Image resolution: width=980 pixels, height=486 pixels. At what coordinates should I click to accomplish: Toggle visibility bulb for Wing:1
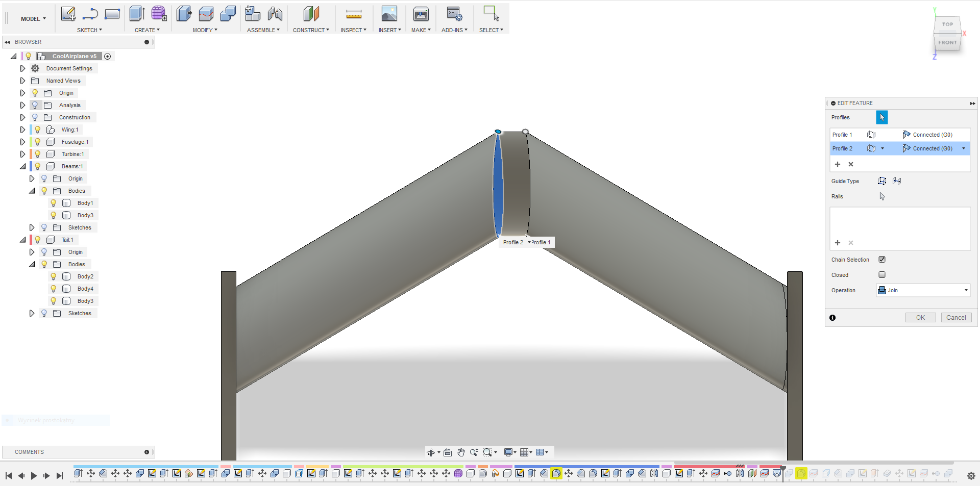click(38, 130)
